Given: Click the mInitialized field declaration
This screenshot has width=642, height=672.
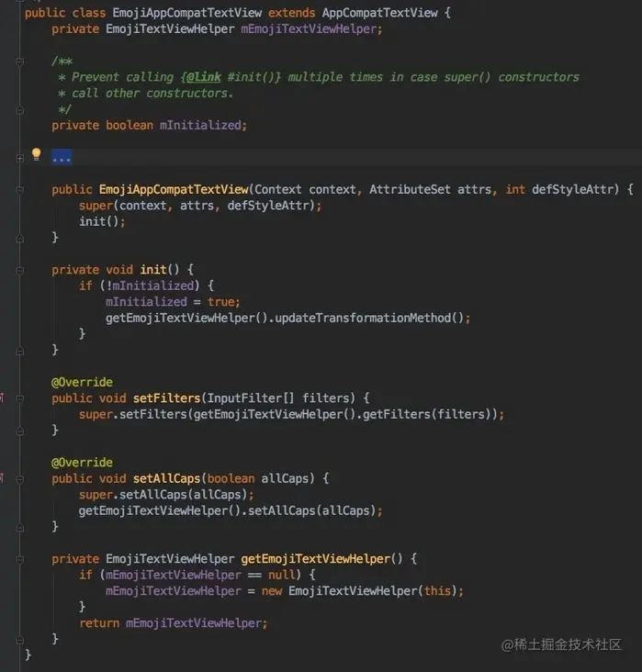Looking at the screenshot, I should (200, 125).
